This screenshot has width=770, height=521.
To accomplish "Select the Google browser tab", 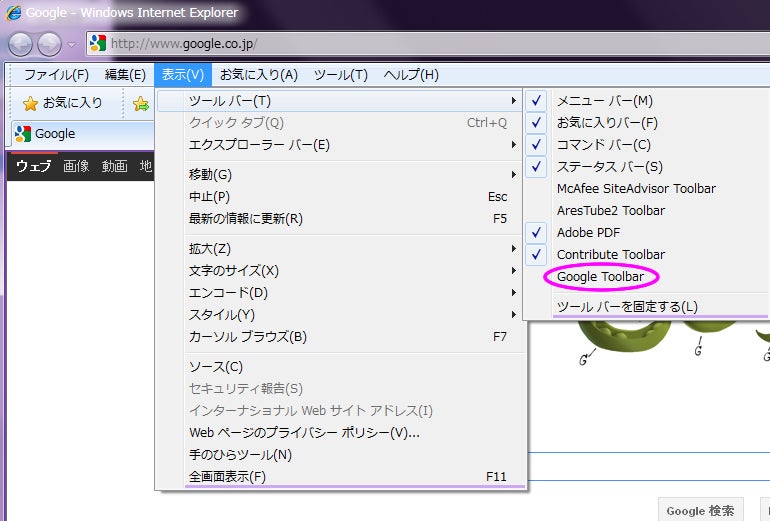I will 82,134.
